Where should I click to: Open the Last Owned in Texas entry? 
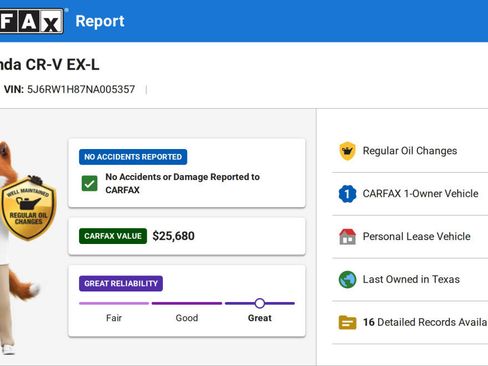pyautogui.click(x=410, y=279)
